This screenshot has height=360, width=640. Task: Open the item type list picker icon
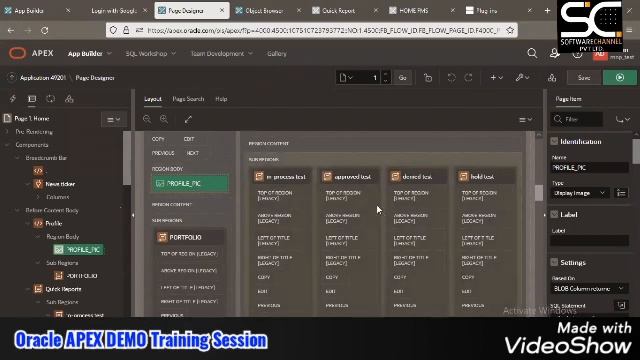[x=621, y=193]
